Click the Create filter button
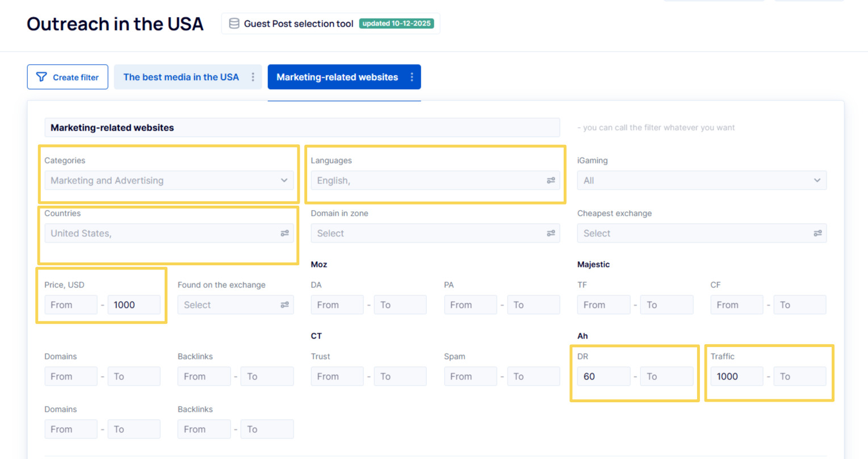868x459 pixels. coord(68,77)
